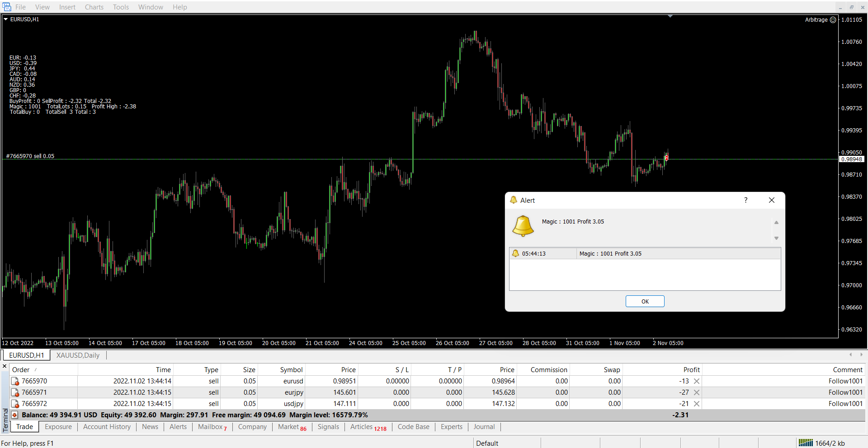Click the help question mark in Alert dialog
This screenshot has height=448, width=868.
pyautogui.click(x=745, y=200)
